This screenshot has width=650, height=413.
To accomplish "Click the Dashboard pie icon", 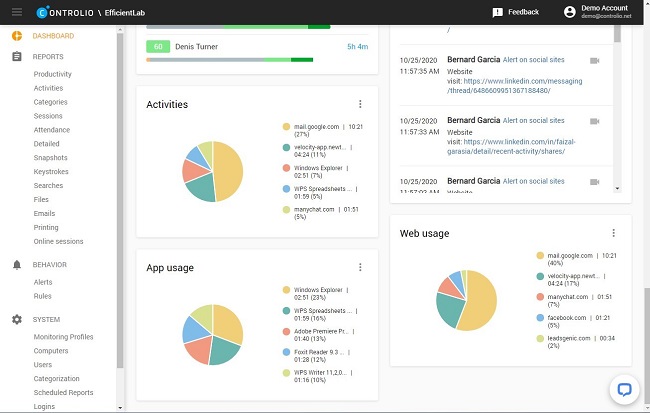I will [x=17, y=36].
